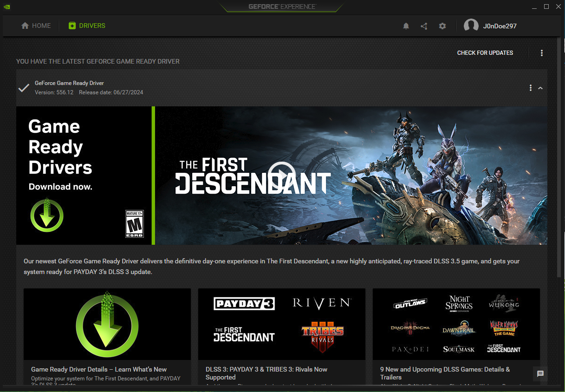Click the Star Wars Outlaws logo
The width and height of the screenshot is (565, 392).
[410, 304]
